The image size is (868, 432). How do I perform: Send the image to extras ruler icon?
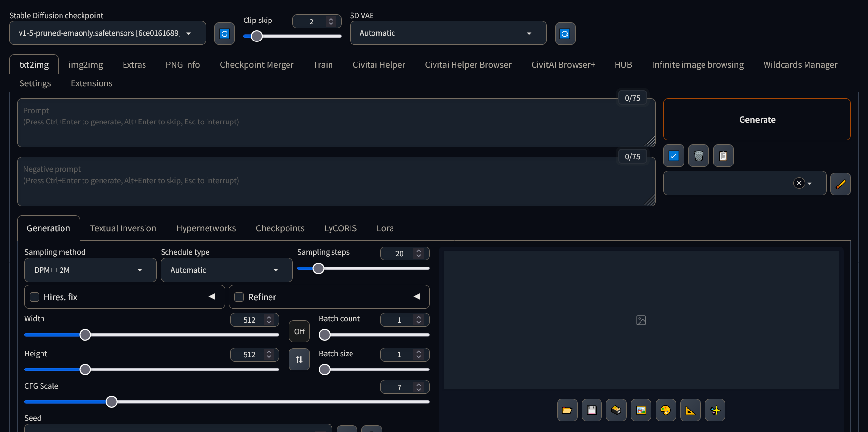click(x=690, y=410)
